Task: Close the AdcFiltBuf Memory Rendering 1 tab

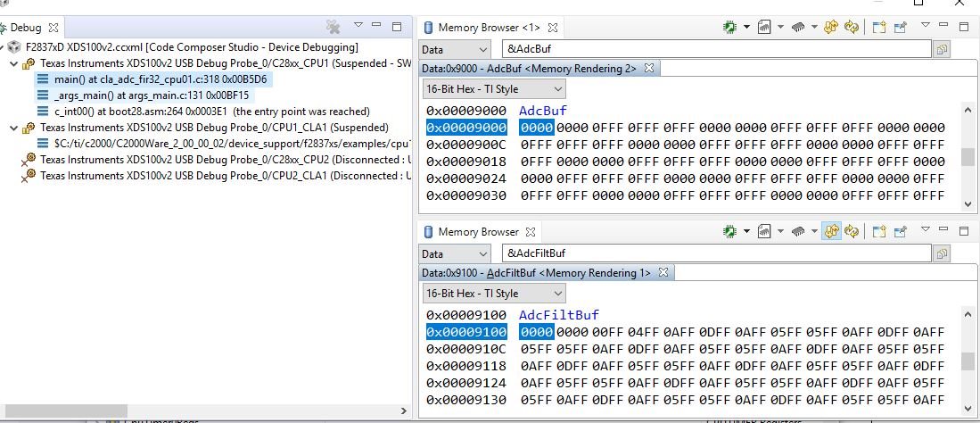Action: [x=663, y=273]
